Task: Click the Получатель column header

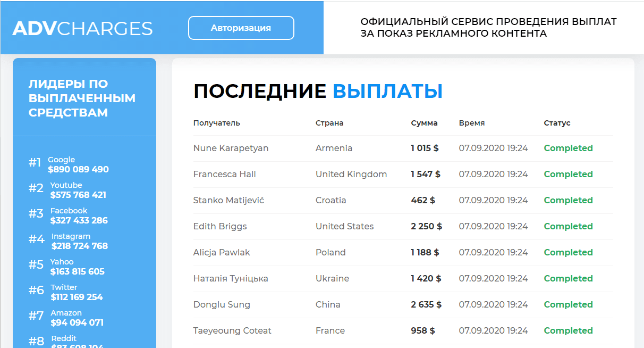Action: tap(216, 123)
